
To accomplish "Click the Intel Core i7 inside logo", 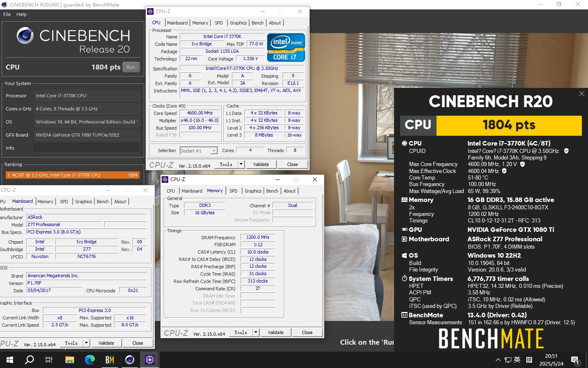I will click(x=286, y=47).
